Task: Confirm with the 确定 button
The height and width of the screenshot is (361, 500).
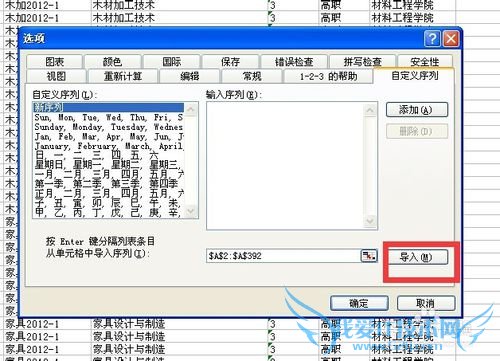Action: coord(359,303)
